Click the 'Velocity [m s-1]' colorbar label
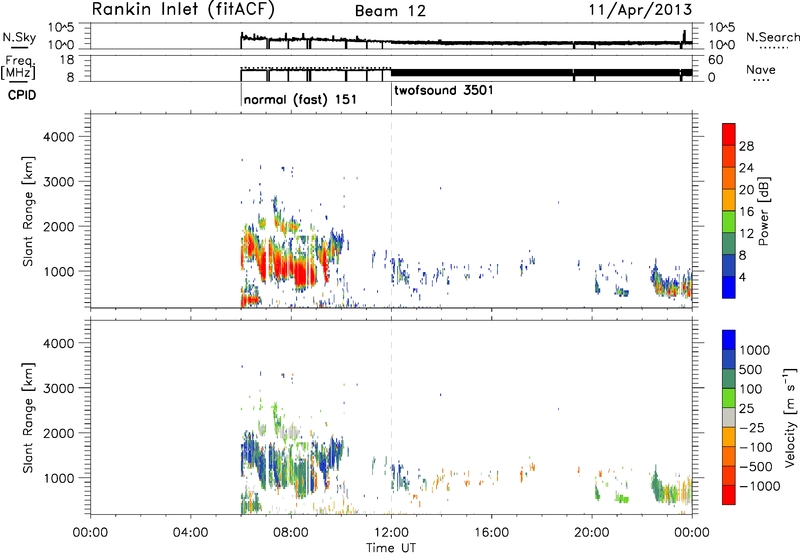This screenshot has width=800, height=554. 790,417
